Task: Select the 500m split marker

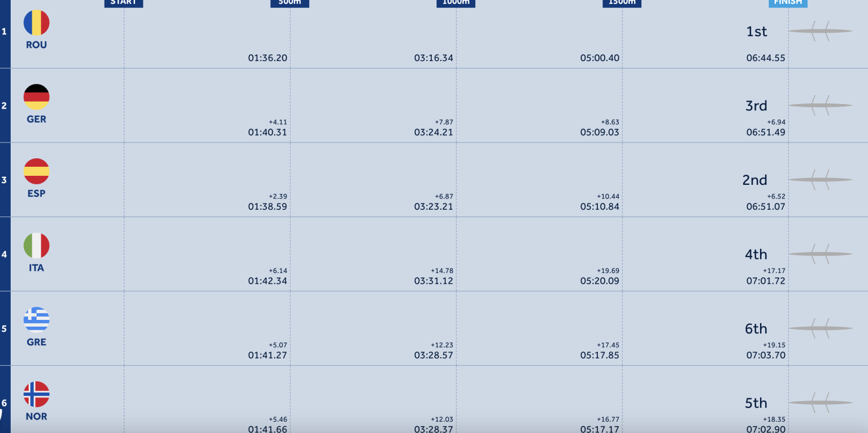Action: click(290, 3)
